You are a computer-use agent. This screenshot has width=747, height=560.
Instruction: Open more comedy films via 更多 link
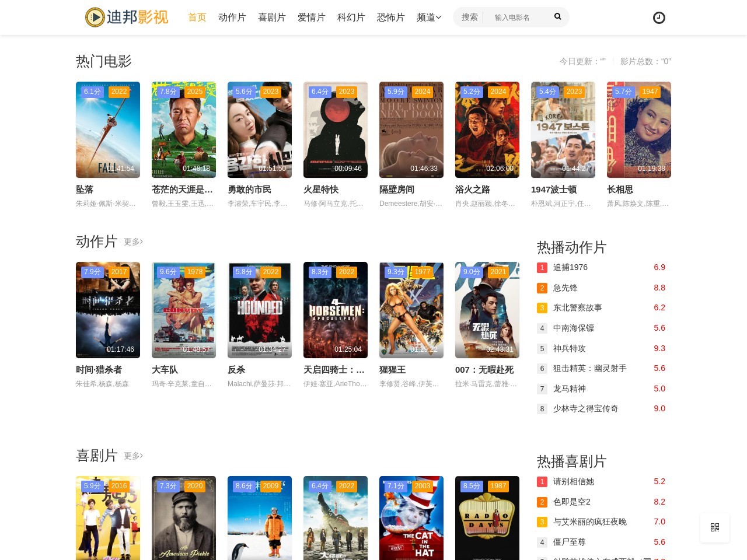click(133, 456)
